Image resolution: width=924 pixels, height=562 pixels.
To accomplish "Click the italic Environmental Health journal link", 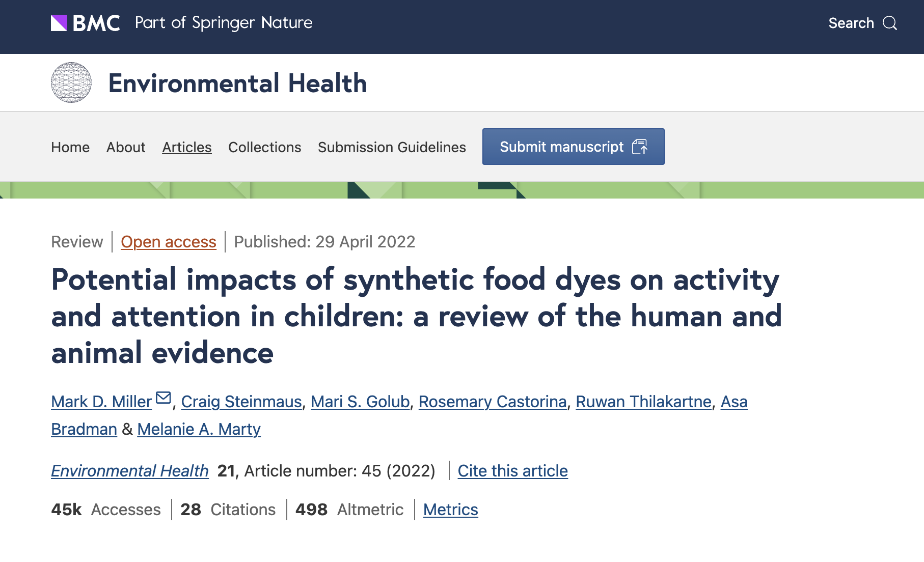I will tap(130, 471).
